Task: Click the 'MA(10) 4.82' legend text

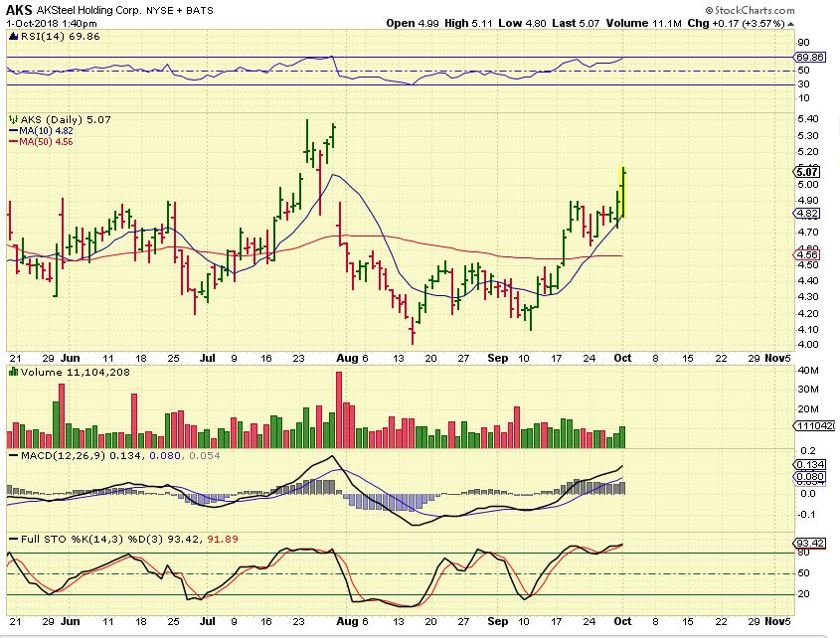Action: click(46, 131)
